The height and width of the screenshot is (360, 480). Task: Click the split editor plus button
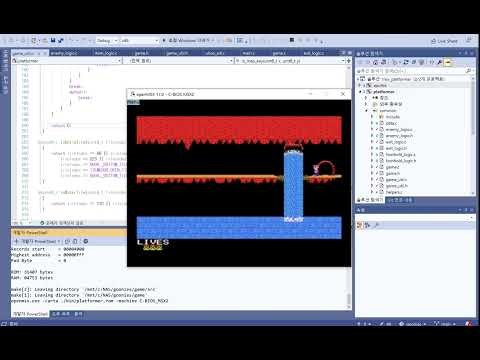point(349,61)
